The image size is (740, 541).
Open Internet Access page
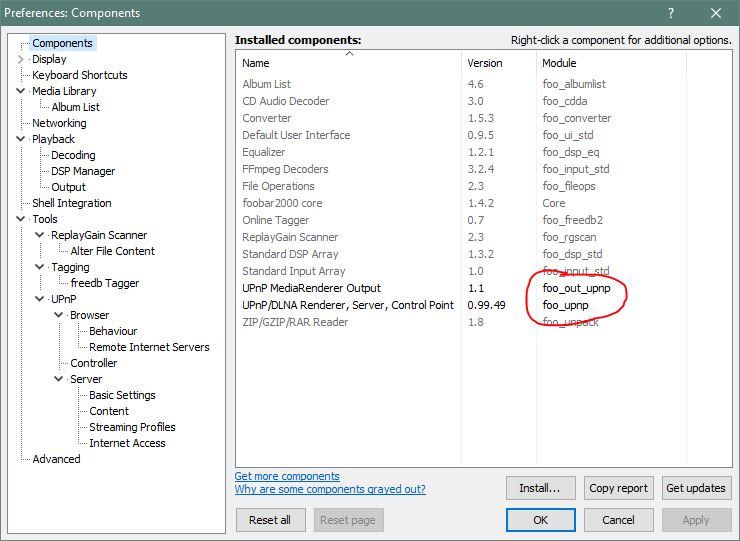tap(127, 443)
